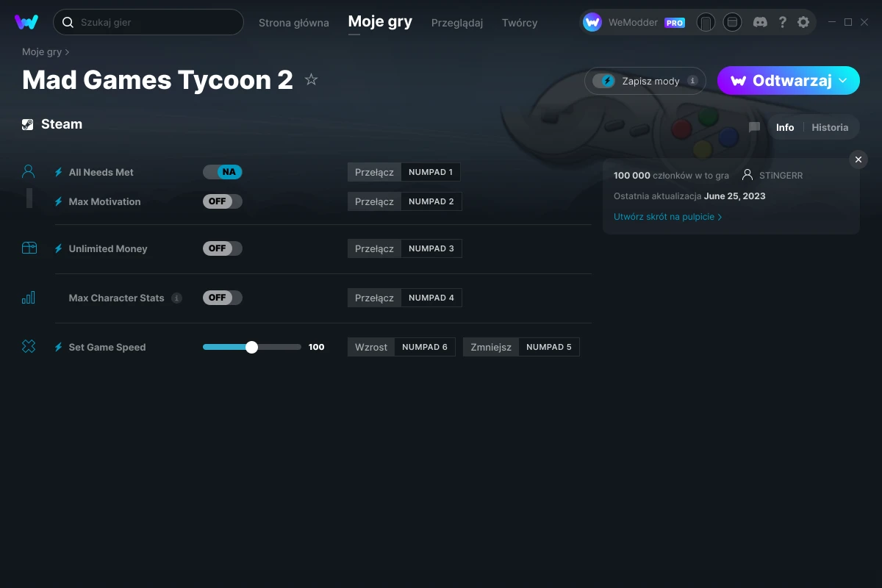Image resolution: width=882 pixels, height=588 pixels.
Task: Toggle the Max Motivation switch
Action: (223, 201)
